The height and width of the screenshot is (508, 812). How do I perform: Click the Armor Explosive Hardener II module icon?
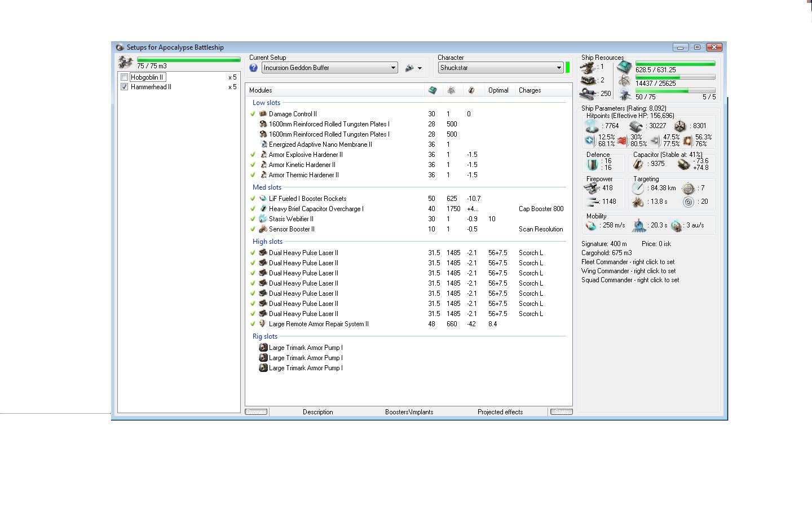(263, 155)
